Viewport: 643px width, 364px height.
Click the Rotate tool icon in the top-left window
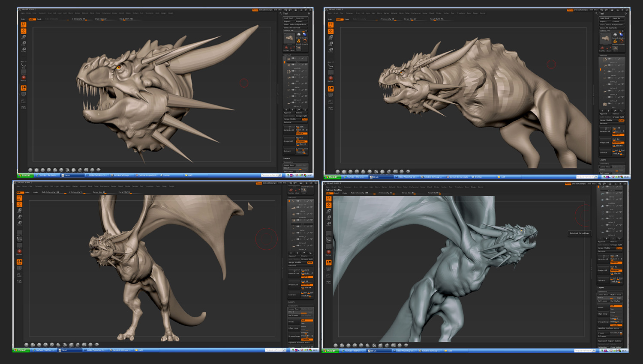(x=24, y=49)
